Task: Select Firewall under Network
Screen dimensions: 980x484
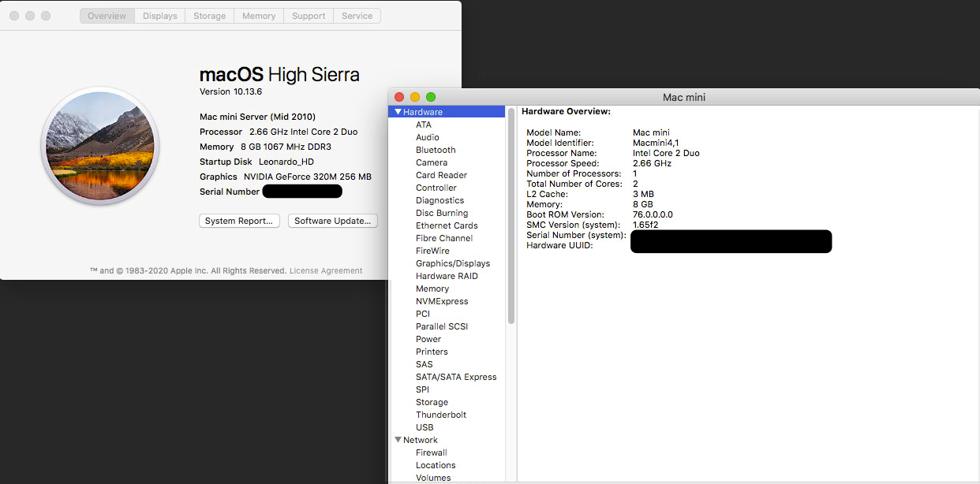Action: coord(432,452)
